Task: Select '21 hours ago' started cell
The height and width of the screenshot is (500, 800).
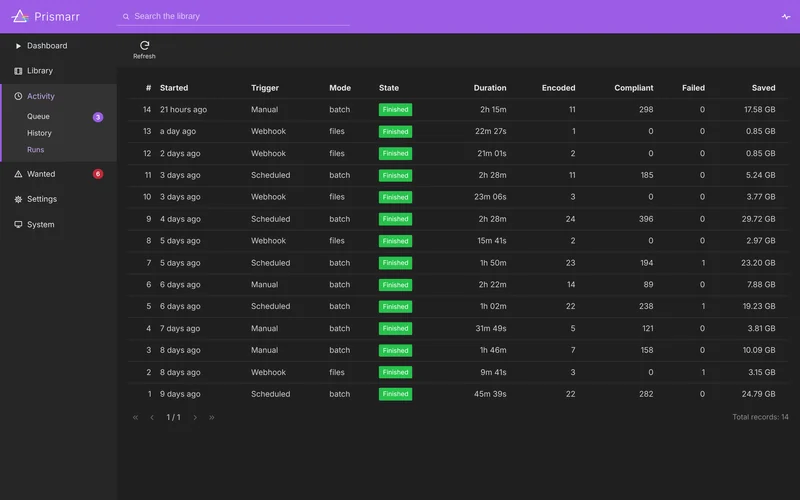Action: 183,110
